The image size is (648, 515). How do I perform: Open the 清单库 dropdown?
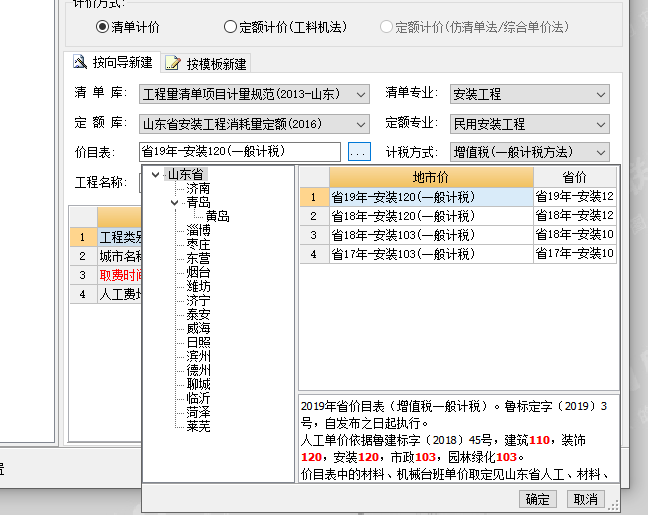tap(254, 94)
